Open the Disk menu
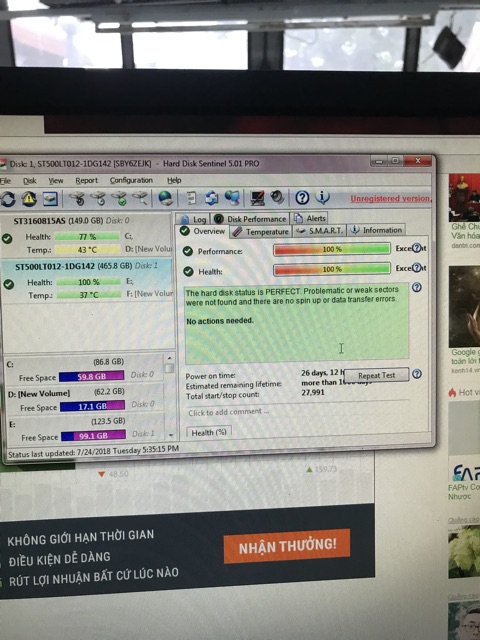The height and width of the screenshot is (640, 480). pos(29,181)
